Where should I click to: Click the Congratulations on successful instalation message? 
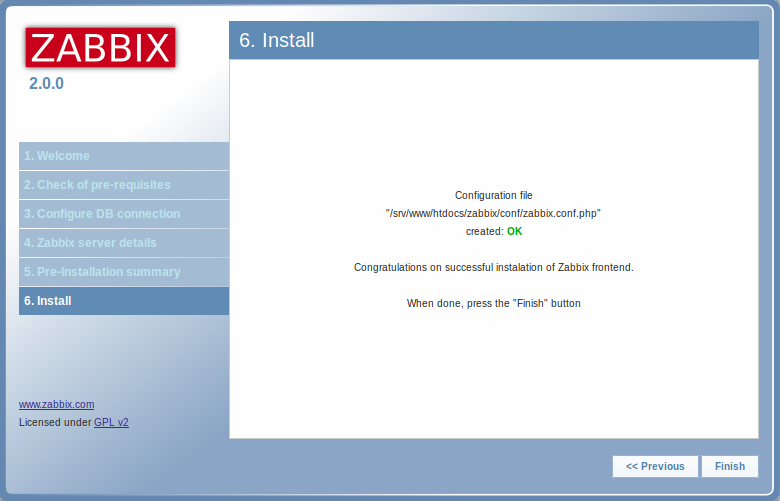tap(493, 268)
